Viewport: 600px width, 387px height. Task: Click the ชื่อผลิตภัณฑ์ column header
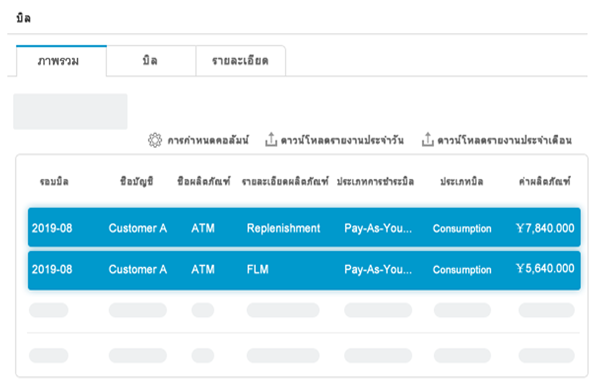[204, 181]
